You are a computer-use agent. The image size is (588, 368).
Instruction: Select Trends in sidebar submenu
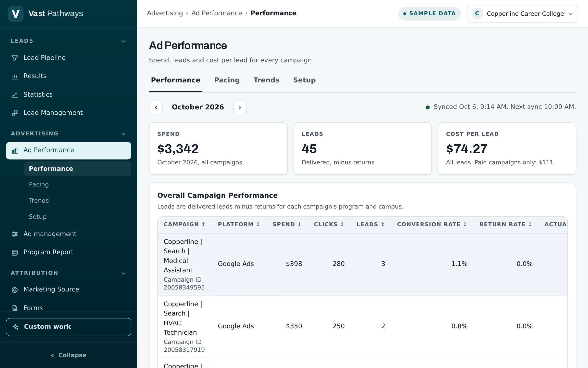point(78,201)
